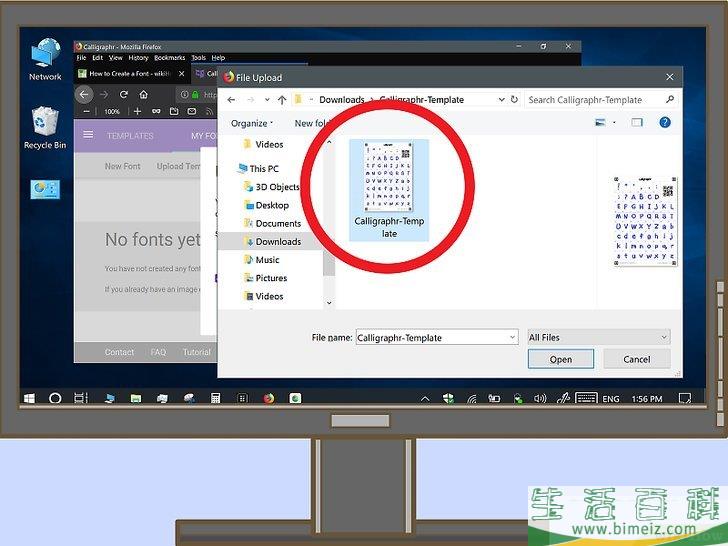
Task: Reload the page in Firefox
Action: click(x=124, y=95)
